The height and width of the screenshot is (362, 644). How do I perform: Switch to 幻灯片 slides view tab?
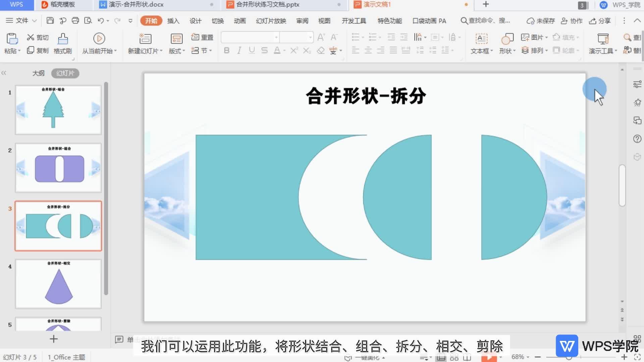click(x=65, y=73)
